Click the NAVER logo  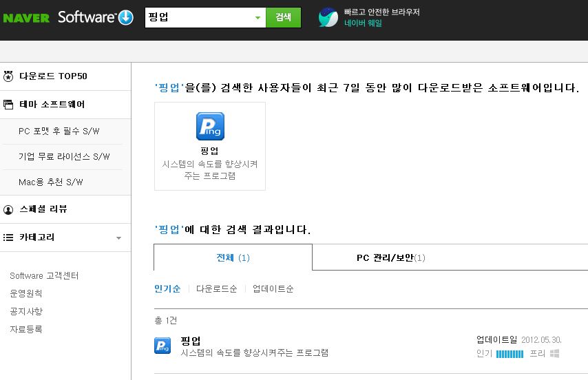26,18
